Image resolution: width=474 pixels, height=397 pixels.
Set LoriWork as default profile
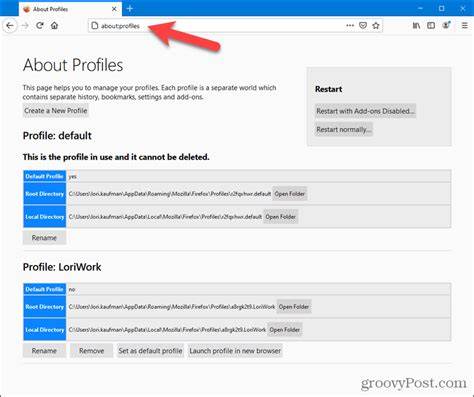click(150, 351)
